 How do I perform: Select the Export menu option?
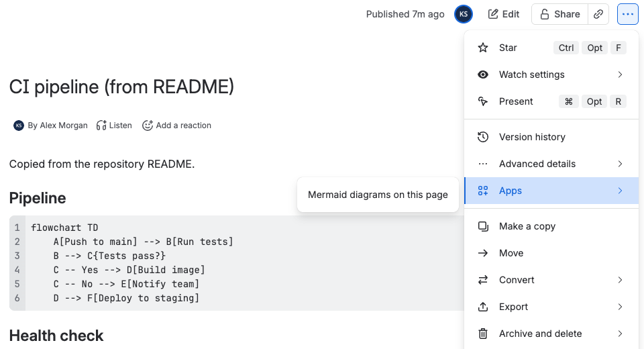point(551,307)
